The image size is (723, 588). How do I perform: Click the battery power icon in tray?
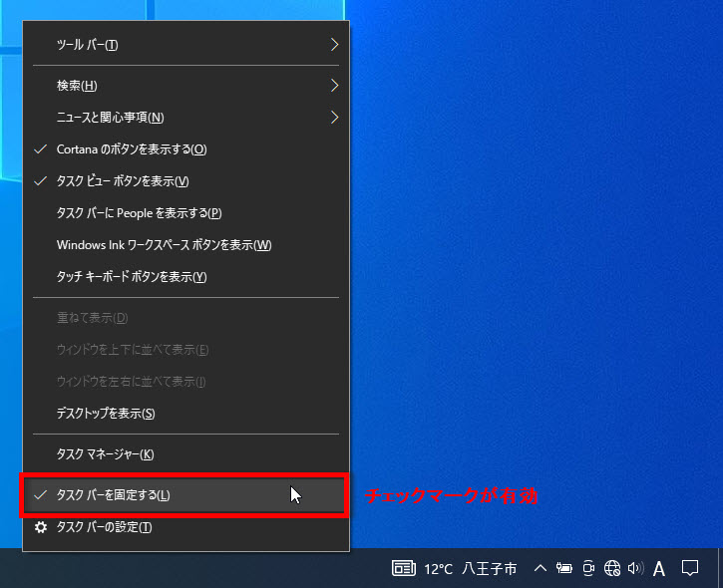tap(563, 569)
